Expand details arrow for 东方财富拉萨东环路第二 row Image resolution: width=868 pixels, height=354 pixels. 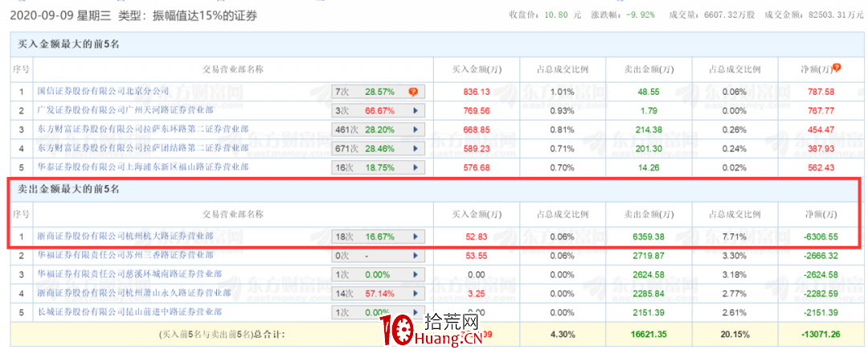[x=416, y=130]
